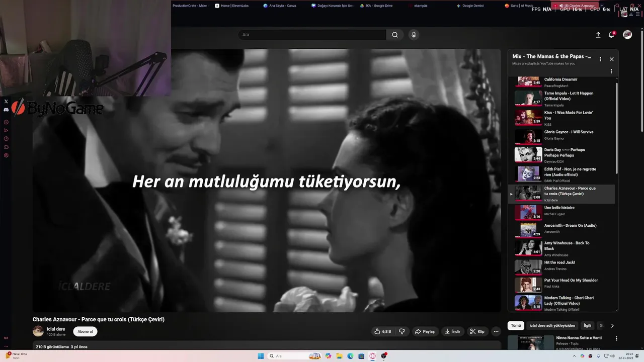Create a clip with the Klip button
The height and width of the screenshot is (362, 644).
point(477,331)
